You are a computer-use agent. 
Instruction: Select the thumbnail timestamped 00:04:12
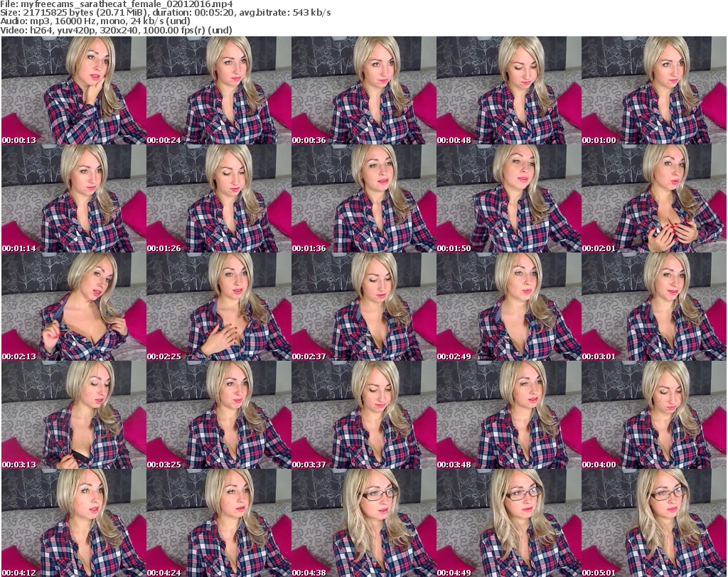tap(74, 523)
